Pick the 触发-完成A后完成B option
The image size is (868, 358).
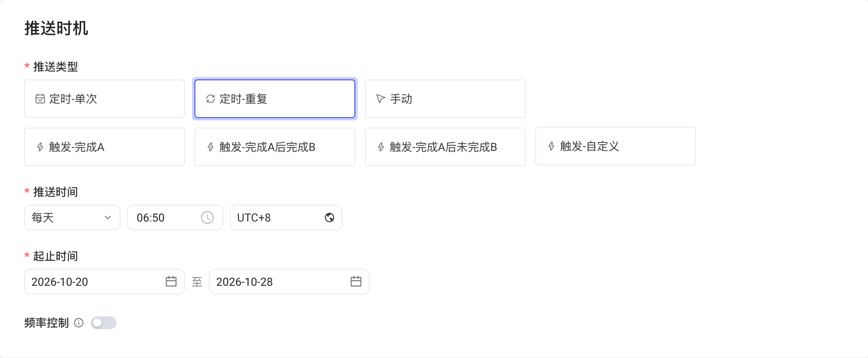[275, 147]
